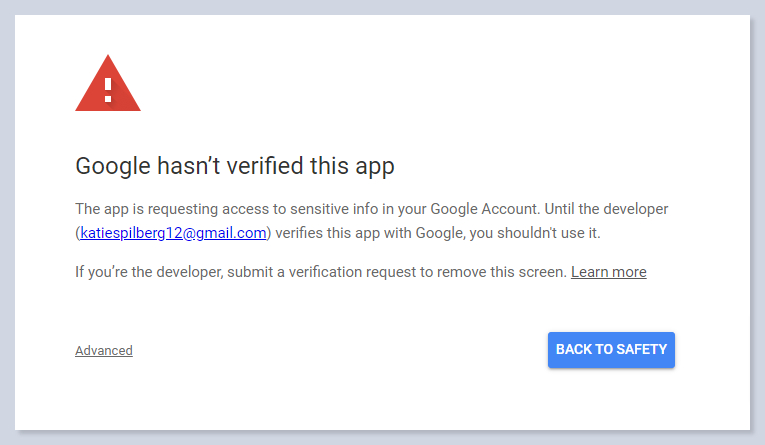This screenshot has width=765, height=445.
Task: Click the "Google hasn't verified this app" heading
Action: point(235,166)
